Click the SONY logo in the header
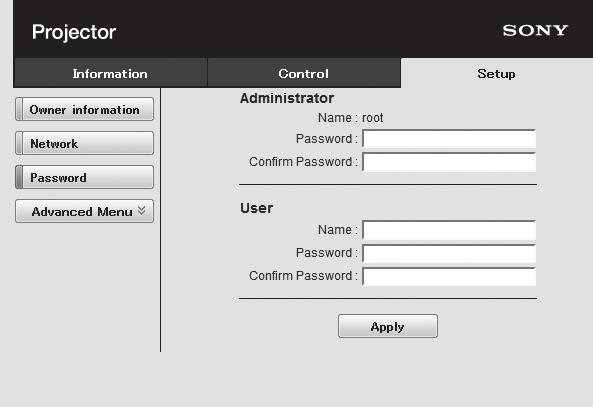The width and height of the screenshot is (593, 407). click(x=535, y=31)
